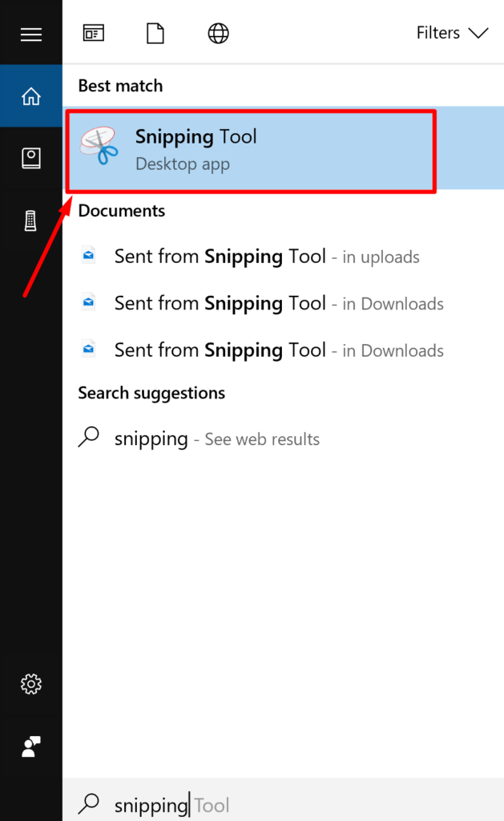Viewport: 504px width, 821px height.
Task: Click the Snipping Tool scissors icon
Action: click(x=99, y=146)
